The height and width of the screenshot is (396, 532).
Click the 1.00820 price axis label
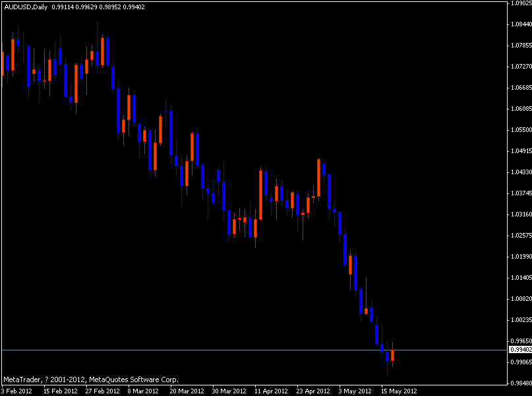[x=521, y=299]
